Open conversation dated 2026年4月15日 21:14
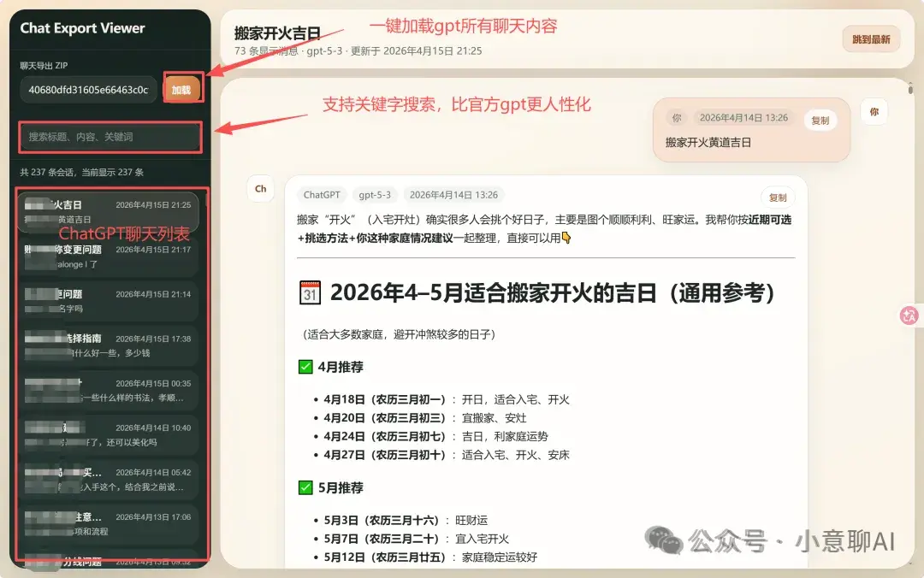Image resolution: width=924 pixels, height=578 pixels. [x=109, y=301]
